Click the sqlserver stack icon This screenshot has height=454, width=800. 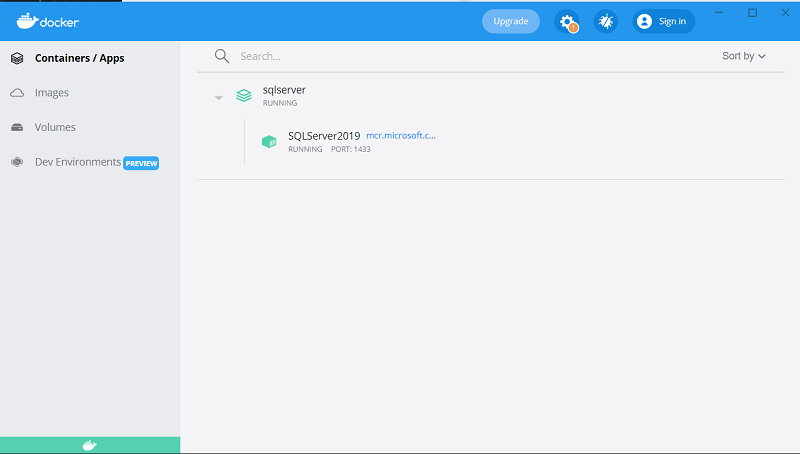(244, 95)
